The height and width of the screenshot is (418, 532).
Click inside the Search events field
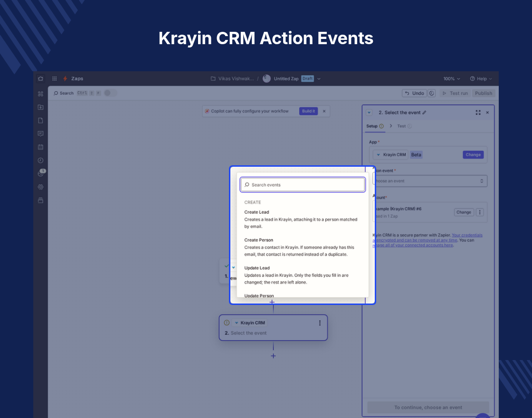click(303, 185)
